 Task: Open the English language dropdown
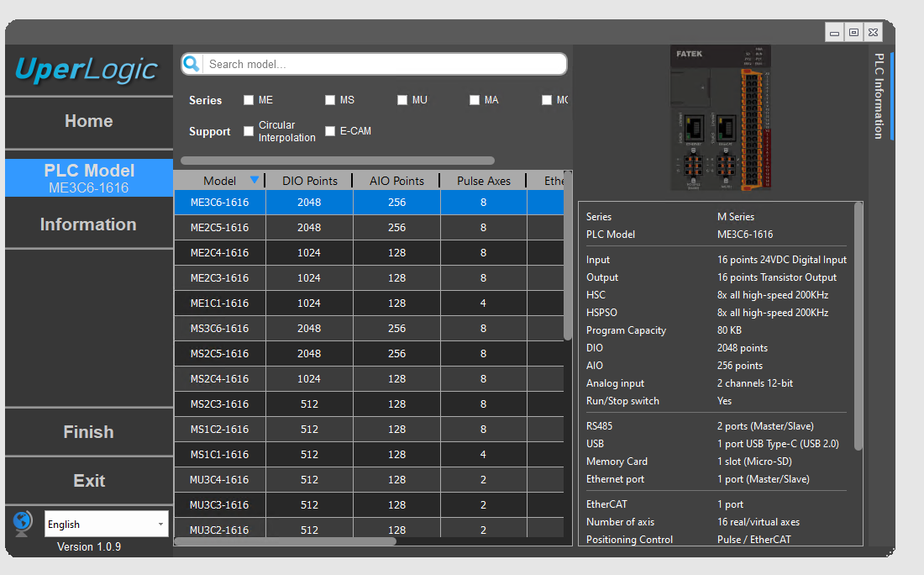(106, 524)
